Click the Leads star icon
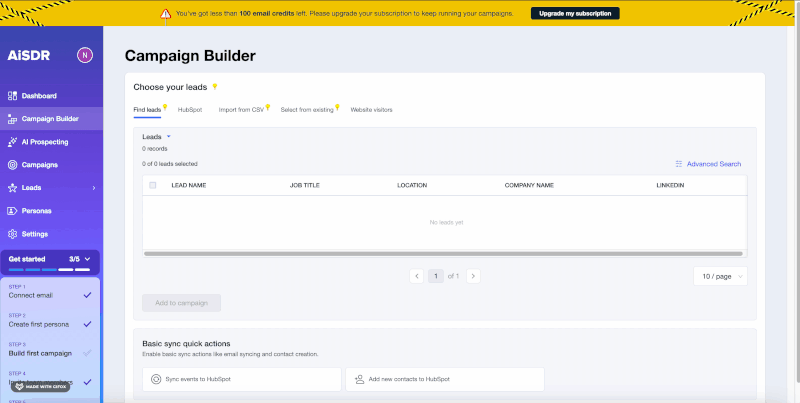The height and width of the screenshot is (403, 800). 12,188
